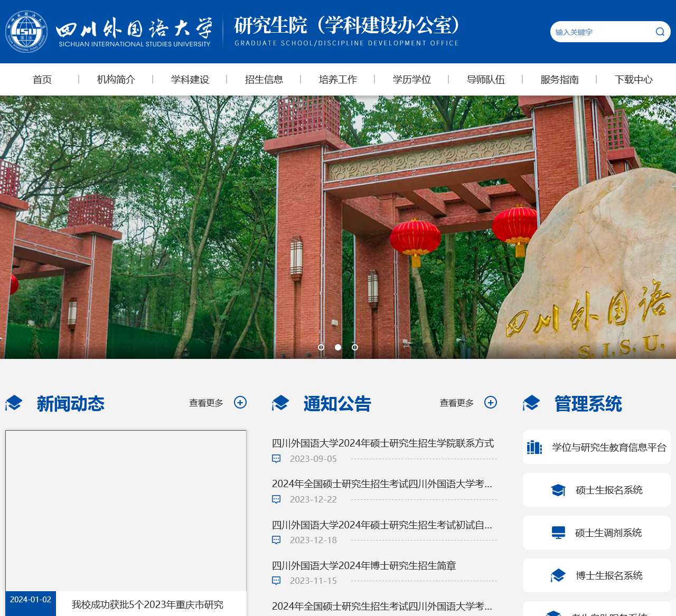The image size is (676, 616).
Task: Click the search magnifier icon
Action: click(x=660, y=32)
